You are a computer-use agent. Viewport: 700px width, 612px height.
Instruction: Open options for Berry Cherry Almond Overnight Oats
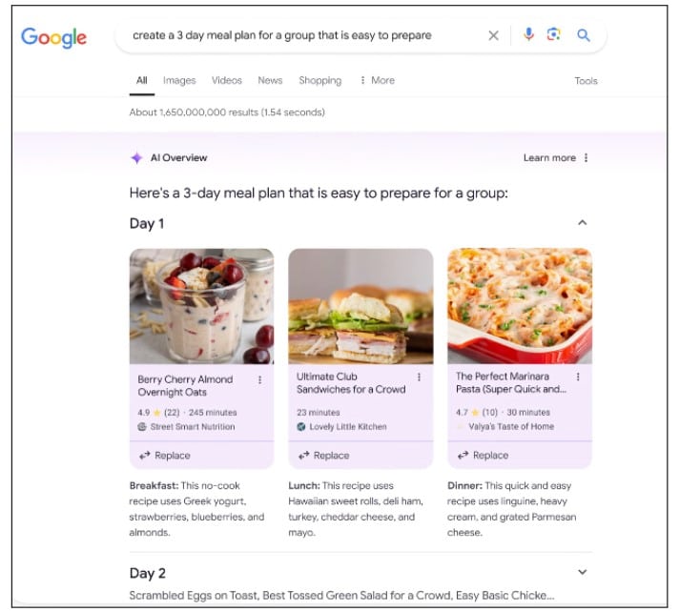click(259, 379)
